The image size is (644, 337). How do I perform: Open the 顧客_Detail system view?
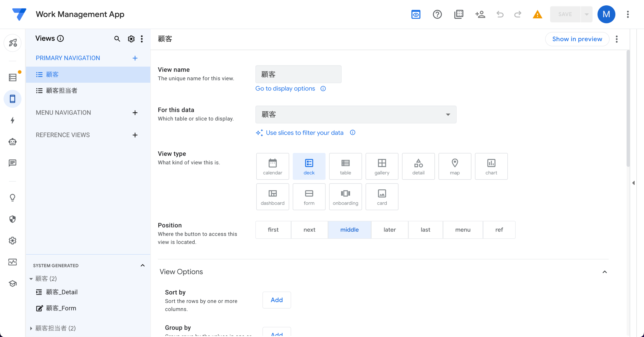[x=62, y=292]
